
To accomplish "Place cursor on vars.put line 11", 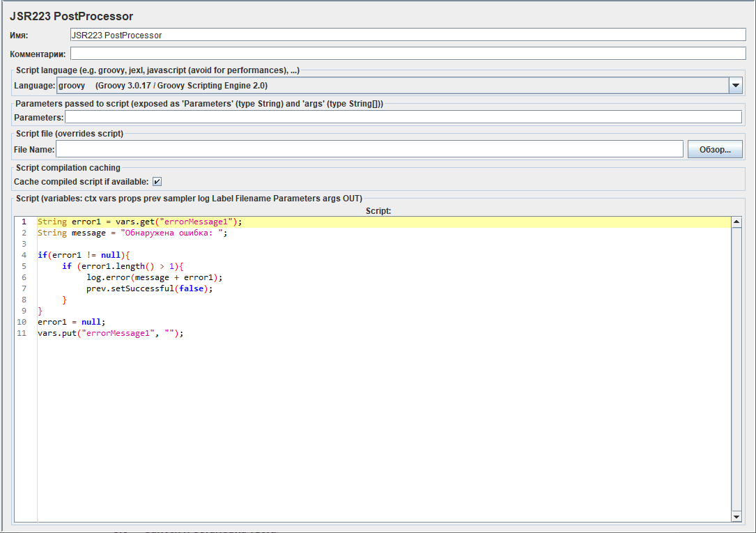I will pos(110,333).
